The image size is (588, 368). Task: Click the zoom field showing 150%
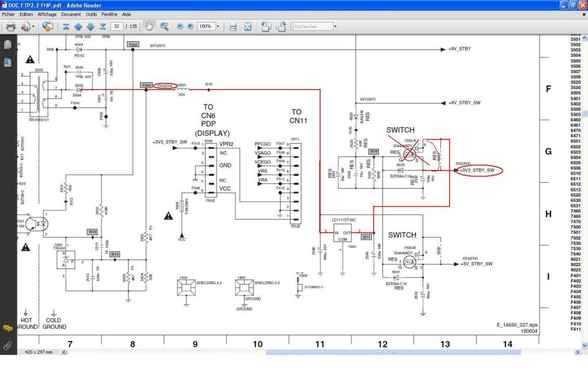(x=206, y=26)
